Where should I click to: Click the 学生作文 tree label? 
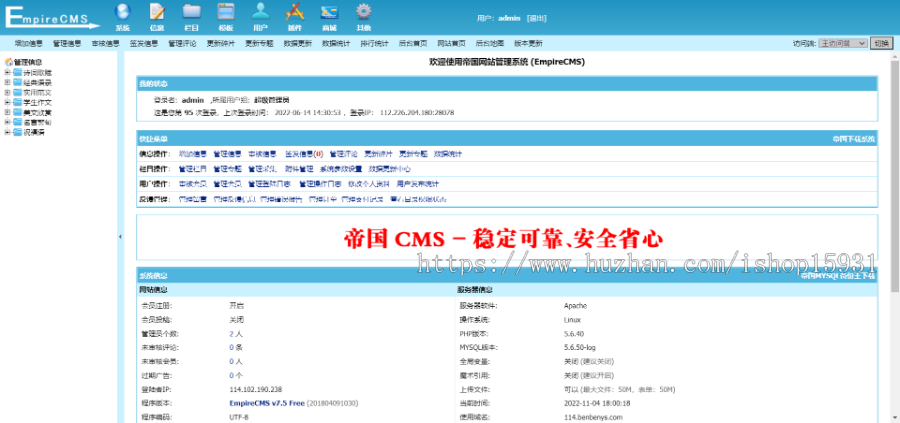37,102
